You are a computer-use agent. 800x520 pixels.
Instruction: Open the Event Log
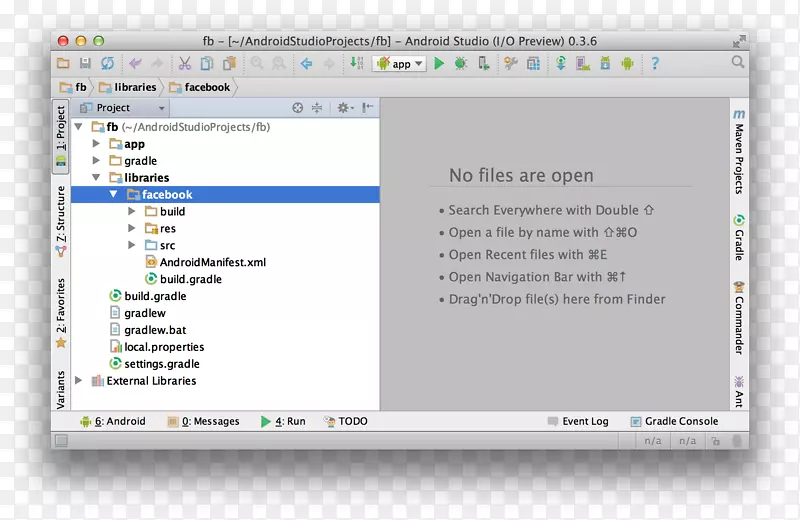coord(578,422)
